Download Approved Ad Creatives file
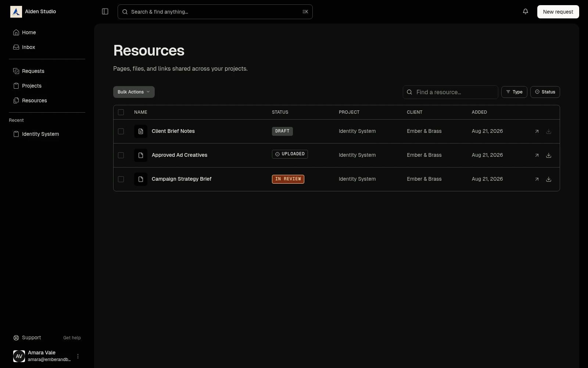 tap(549, 155)
